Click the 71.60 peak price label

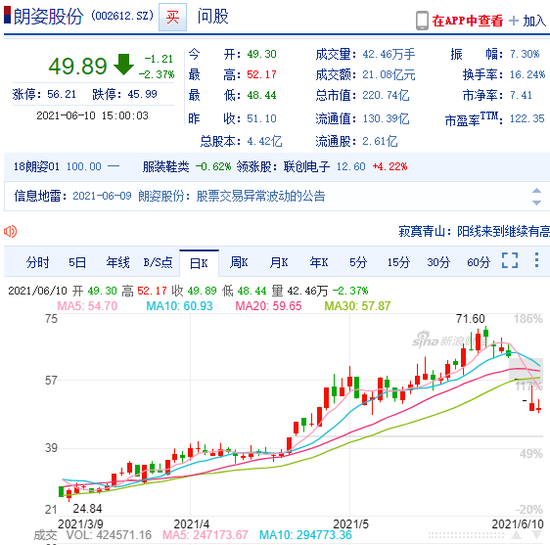pos(470,319)
